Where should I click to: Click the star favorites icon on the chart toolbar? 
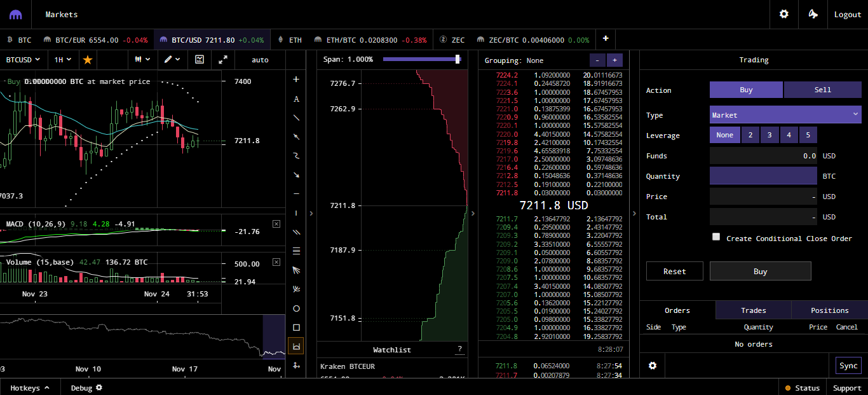point(87,59)
